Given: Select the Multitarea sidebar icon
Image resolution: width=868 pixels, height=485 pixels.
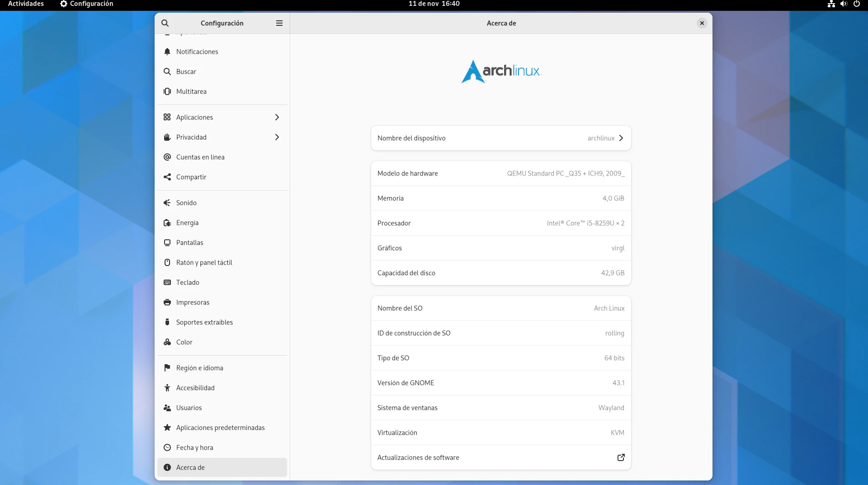Looking at the screenshot, I should tap(167, 91).
